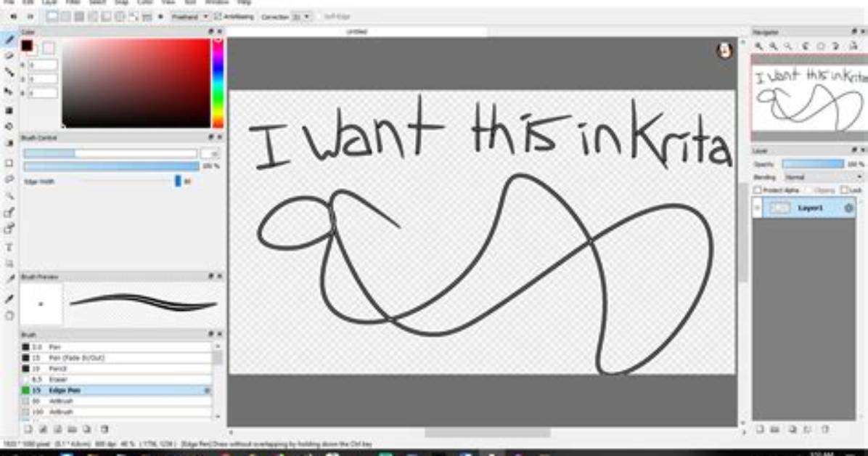
Task: Toggle the Antialiasing checkbox
Action: click(218, 17)
